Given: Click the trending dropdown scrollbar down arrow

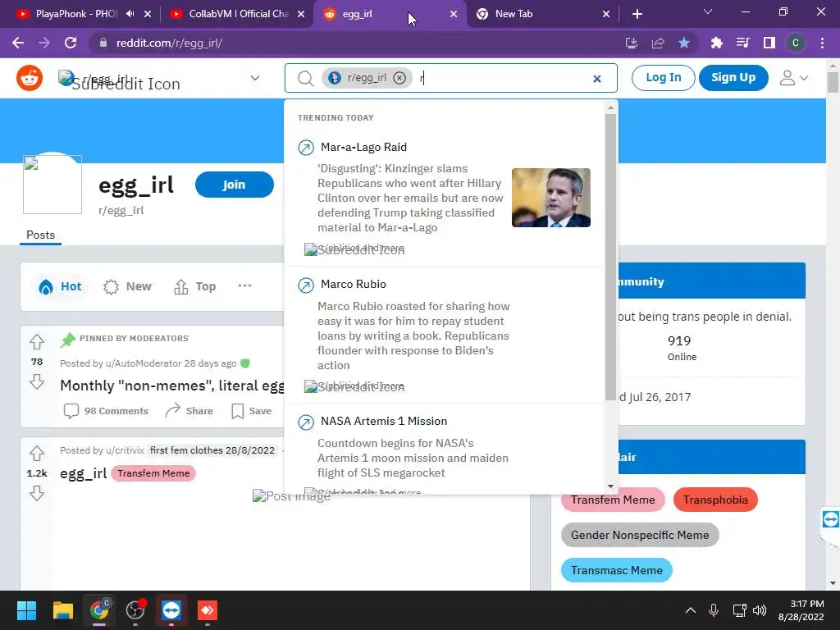Looking at the screenshot, I should click(610, 486).
